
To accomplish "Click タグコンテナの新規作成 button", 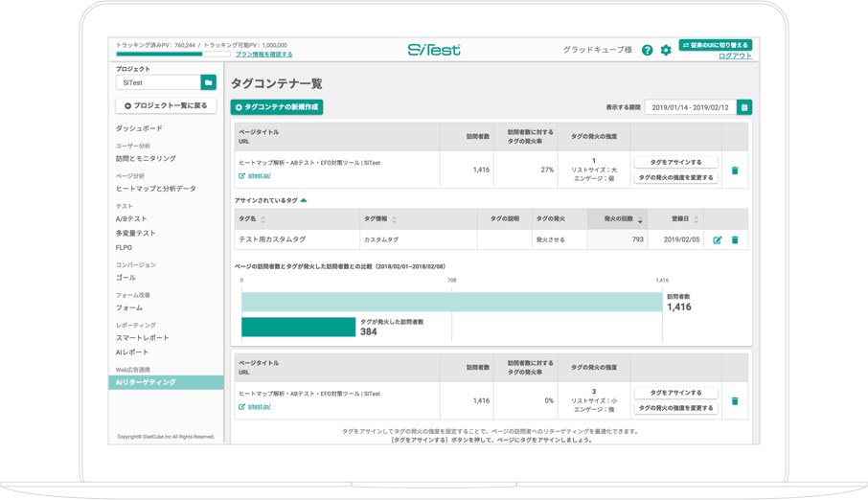I will (277, 107).
